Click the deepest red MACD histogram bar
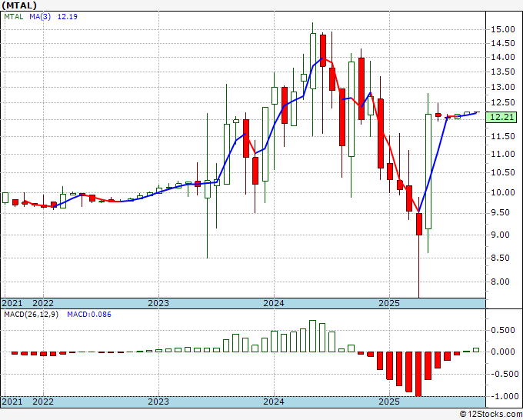This screenshot has width=523, height=420. click(x=418, y=374)
